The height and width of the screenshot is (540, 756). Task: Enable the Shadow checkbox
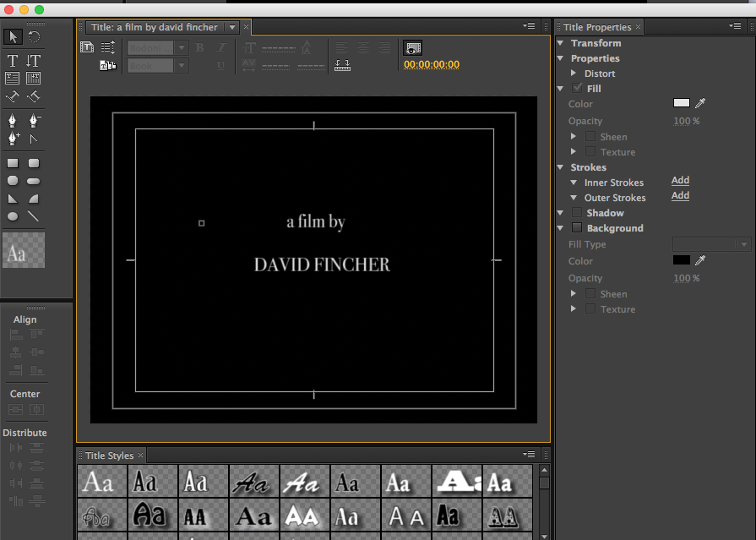tap(577, 212)
